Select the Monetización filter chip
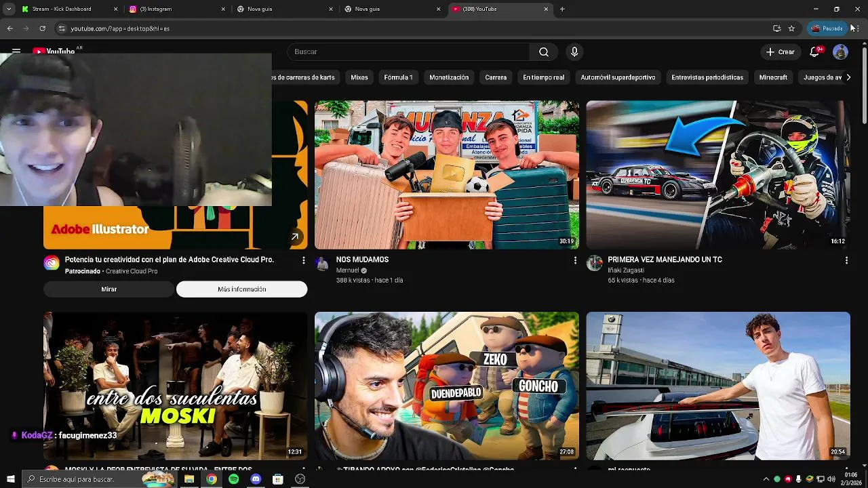 click(449, 77)
